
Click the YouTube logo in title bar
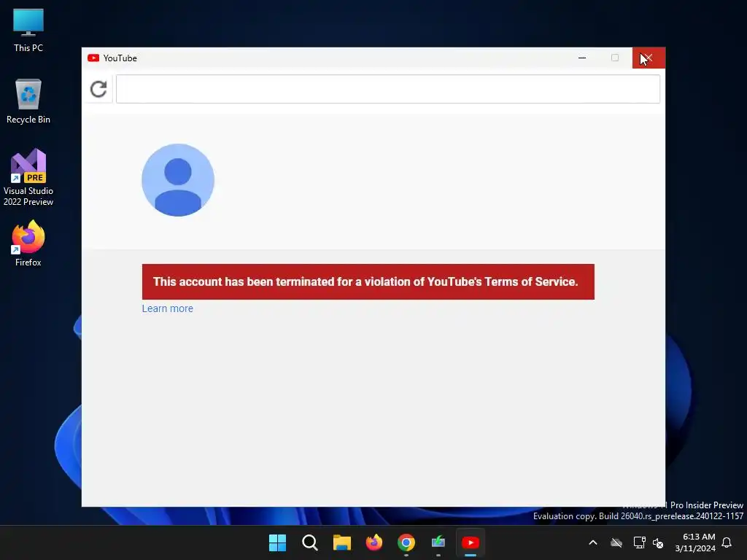(93, 58)
